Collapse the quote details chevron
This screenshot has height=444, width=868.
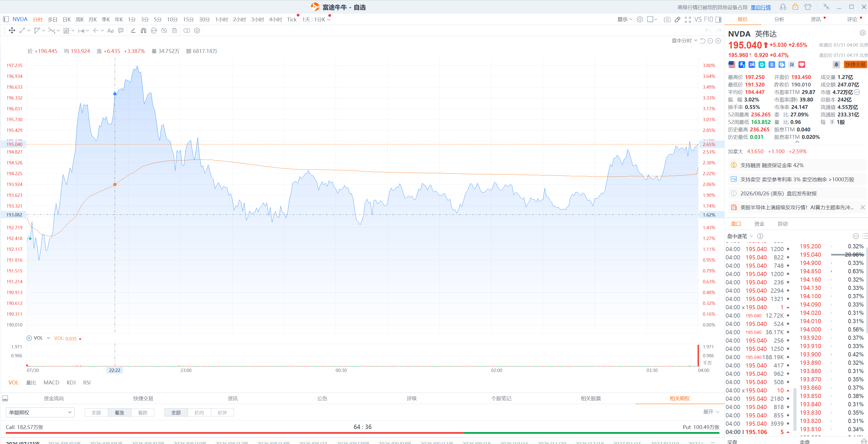tap(797, 142)
